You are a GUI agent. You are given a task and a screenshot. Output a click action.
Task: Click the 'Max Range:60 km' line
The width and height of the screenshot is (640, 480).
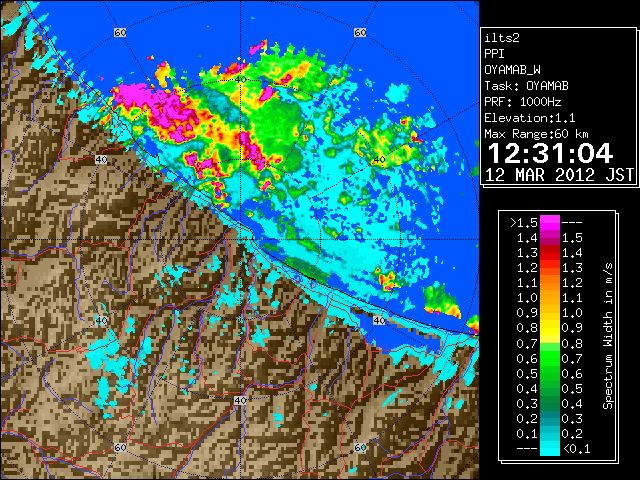[x=536, y=134]
